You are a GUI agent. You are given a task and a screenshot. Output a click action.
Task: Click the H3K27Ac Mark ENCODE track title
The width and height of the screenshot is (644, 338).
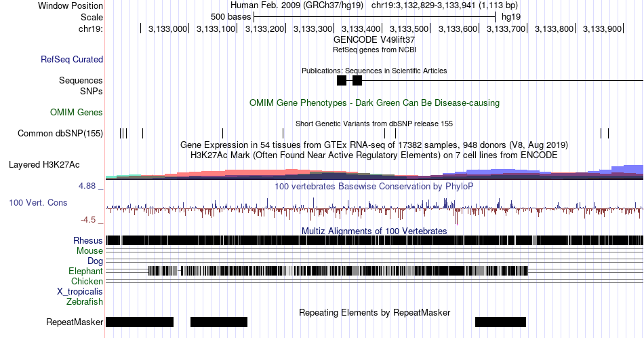tap(374, 155)
